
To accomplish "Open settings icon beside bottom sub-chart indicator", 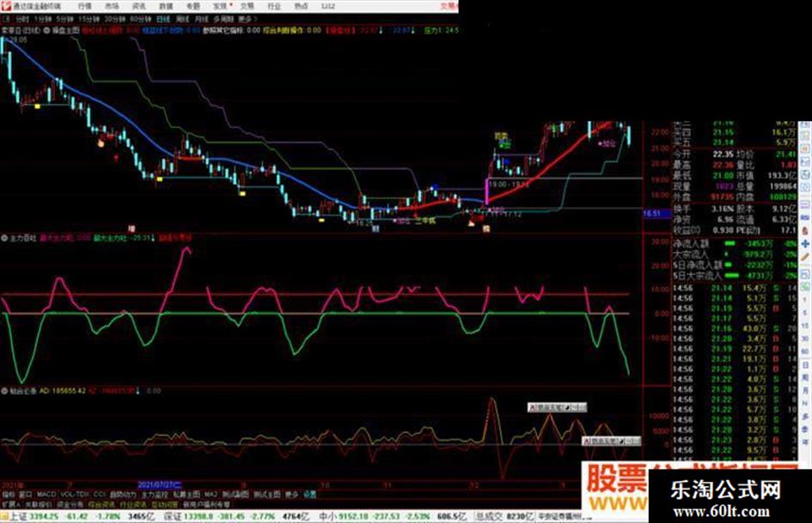I will (x=4, y=391).
